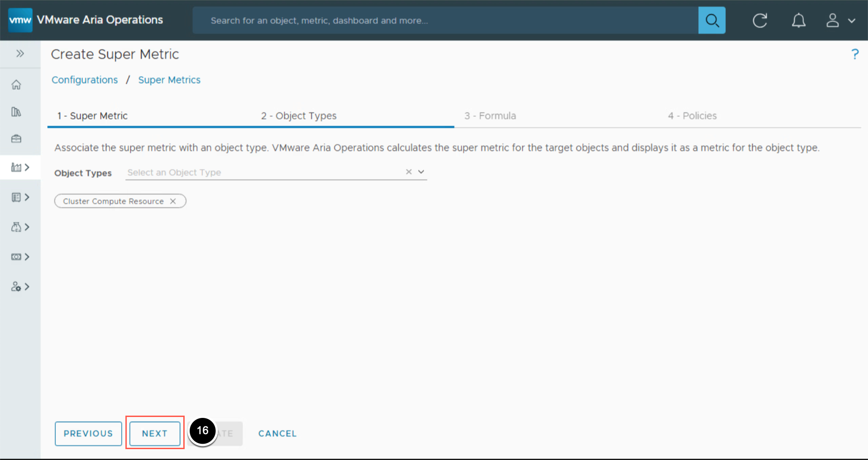Open the Environment briefcase sidebar icon
Image resolution: width=868 pixels, height=460 pixels.
[16, 139]
